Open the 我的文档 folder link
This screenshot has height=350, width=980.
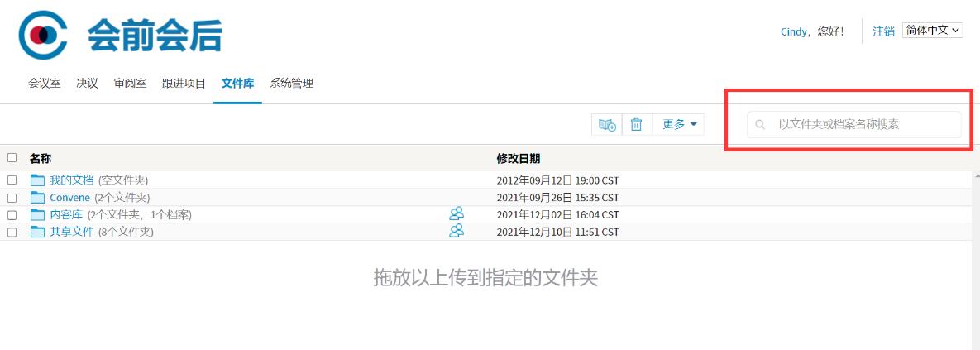(x=72, y=180)
